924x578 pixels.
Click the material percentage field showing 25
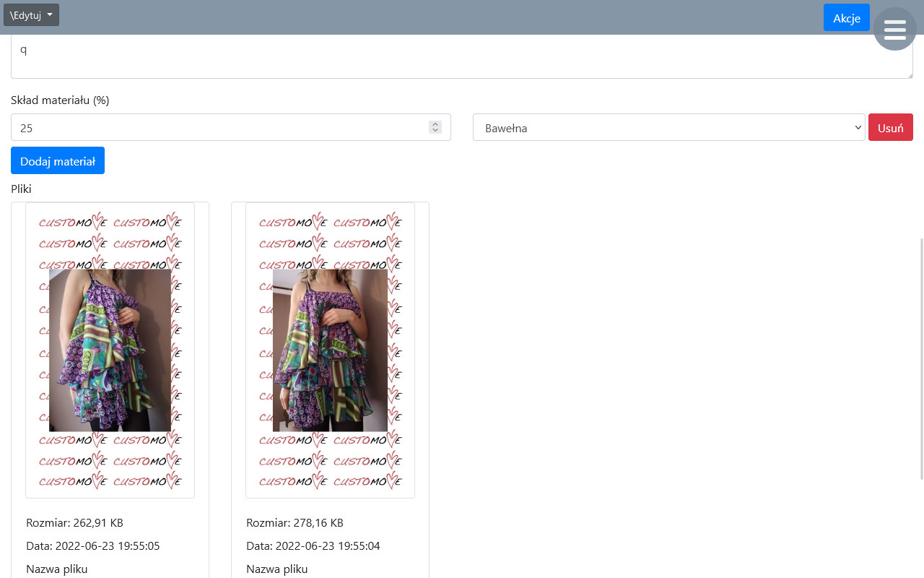(x=217, y=128)
